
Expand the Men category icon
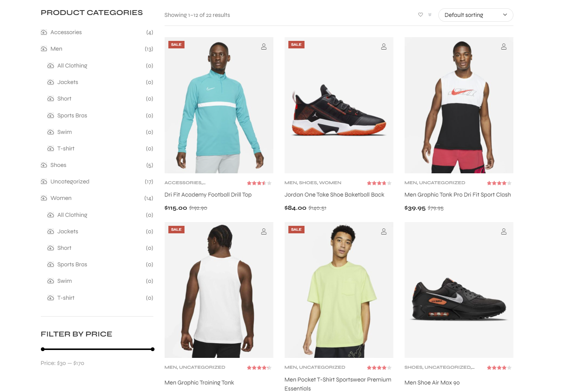[44, 49]
